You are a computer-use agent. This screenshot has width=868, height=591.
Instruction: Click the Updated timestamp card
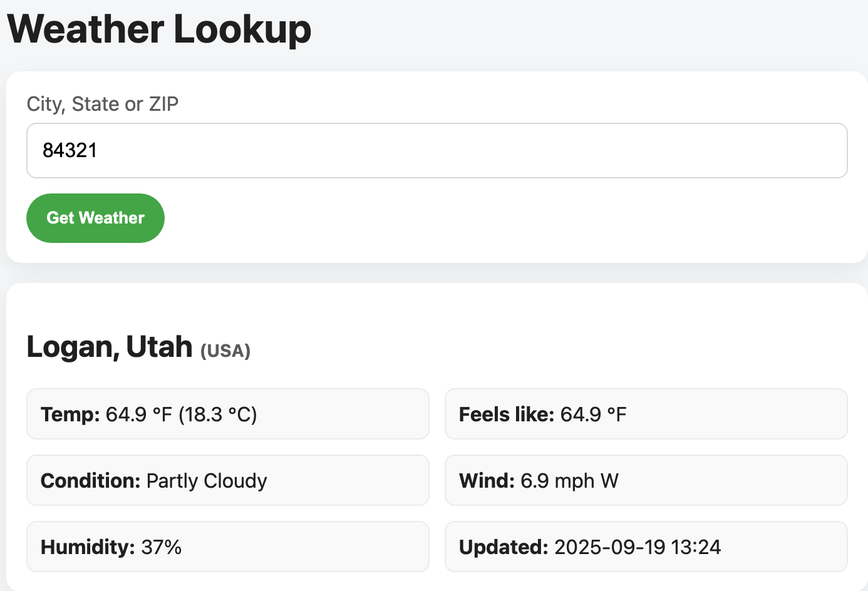(646, 547)
